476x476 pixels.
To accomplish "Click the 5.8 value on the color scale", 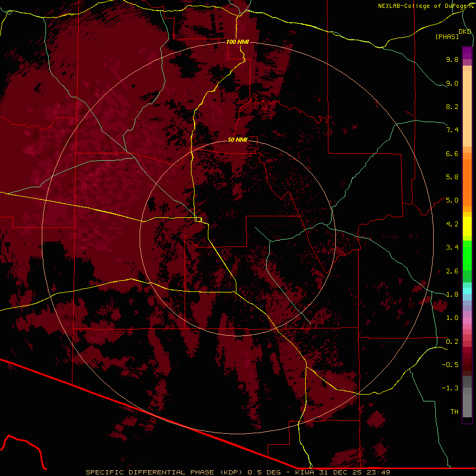I will (452, 177).
